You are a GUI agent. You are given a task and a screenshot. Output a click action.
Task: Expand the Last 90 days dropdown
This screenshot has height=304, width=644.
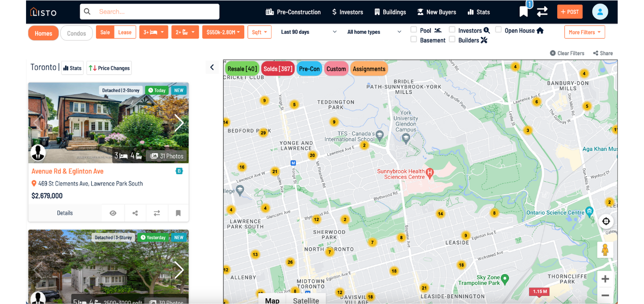[309, 32]
